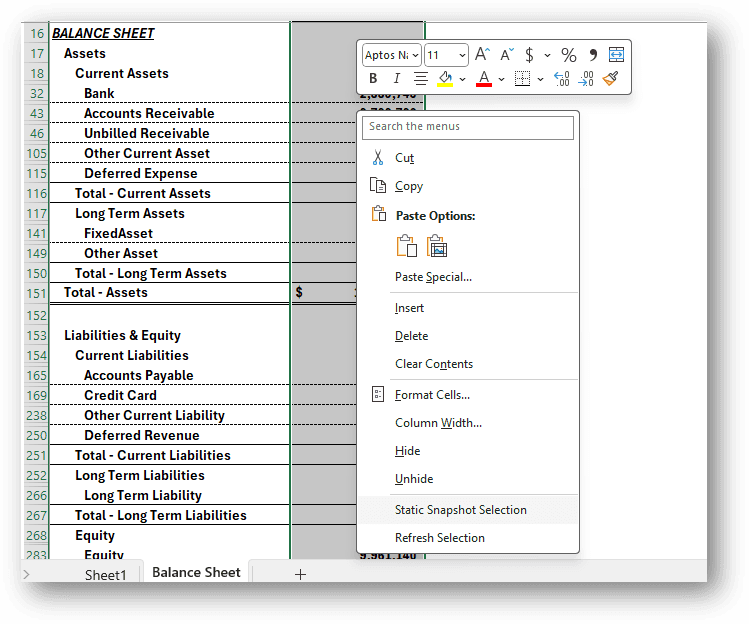749x624 pixels.
Task: Click the Increase Font Size icon
Action: [x=482, y=54]
